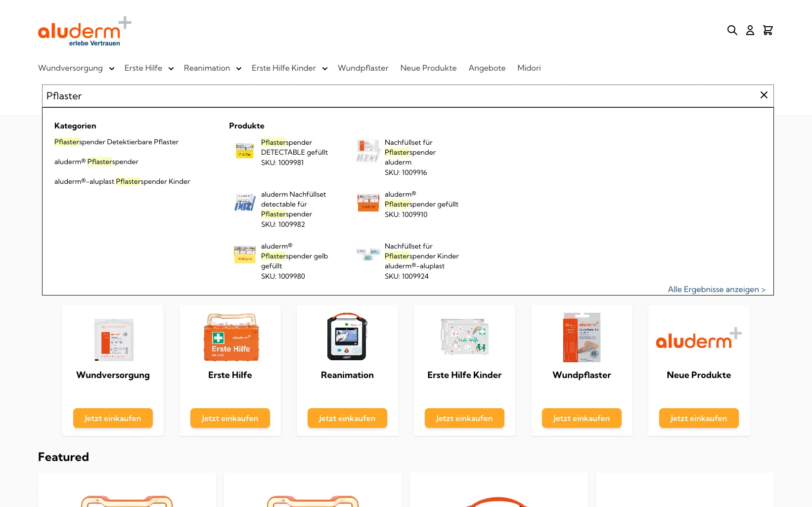This screenshot has width=812, height=507.
Task: Click Jetzt einkaufen under Wundpflaster
Action: point(582,418)
